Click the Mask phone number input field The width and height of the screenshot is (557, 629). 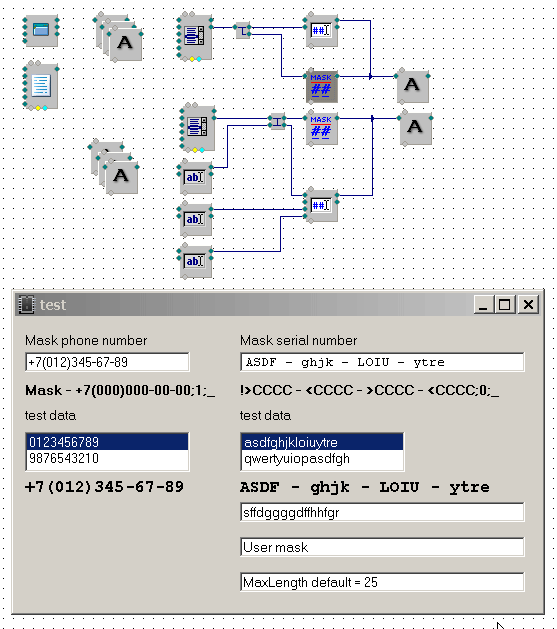click(x=107, y=362)
